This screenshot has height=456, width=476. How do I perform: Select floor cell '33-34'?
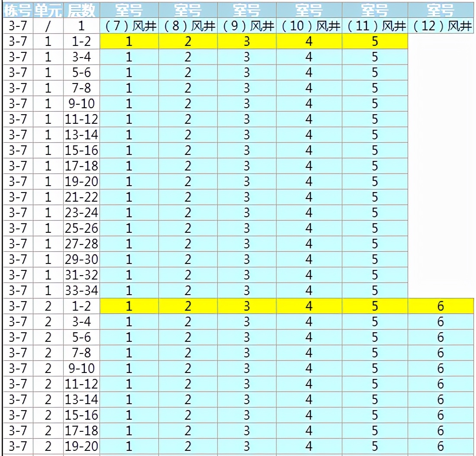coord(81,291)
